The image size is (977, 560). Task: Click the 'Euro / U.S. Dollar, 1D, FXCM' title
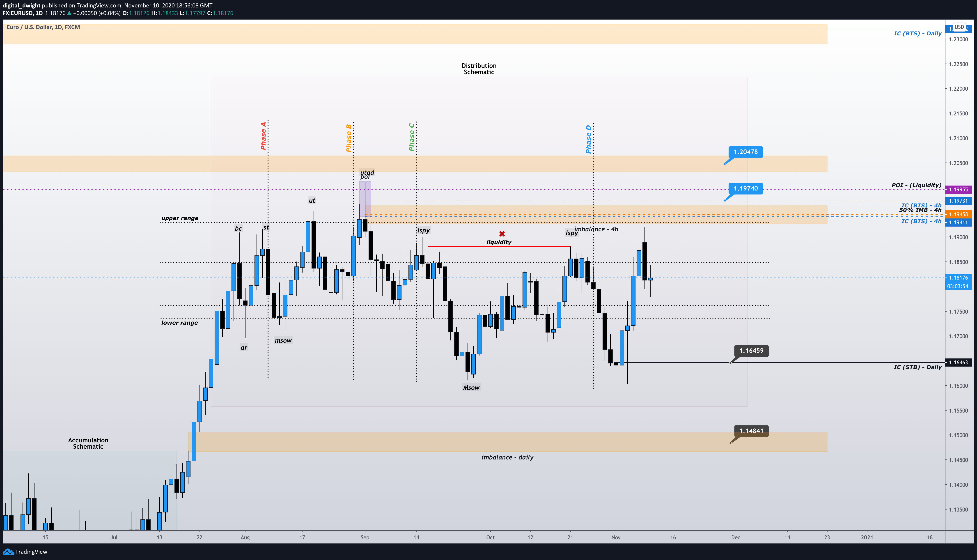[43, 27]
